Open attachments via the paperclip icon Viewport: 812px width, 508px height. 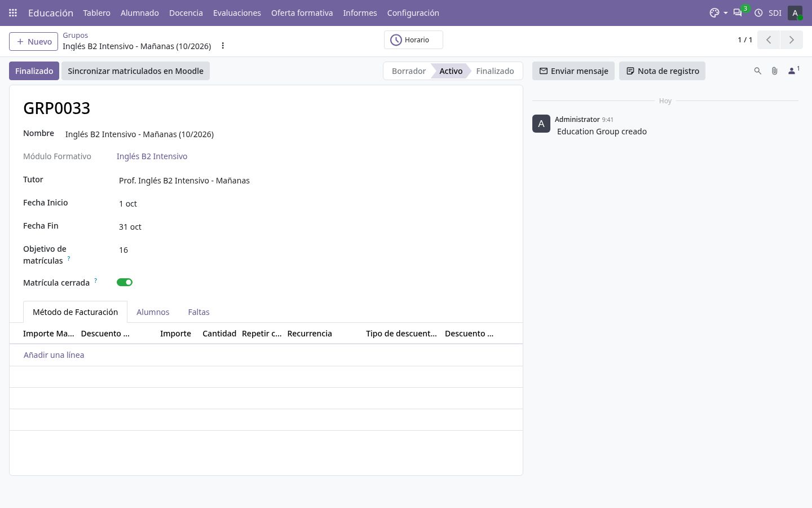pyautogui.click(x=775, y=71)
